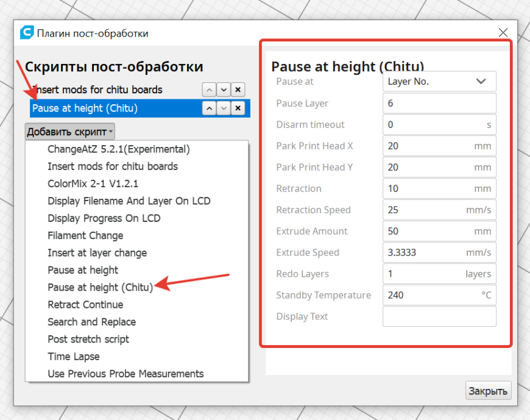
Task: Pick "ChangeAtZ 5.2.1(Experimental)" from the script list
Action: [x=119, y=149]
